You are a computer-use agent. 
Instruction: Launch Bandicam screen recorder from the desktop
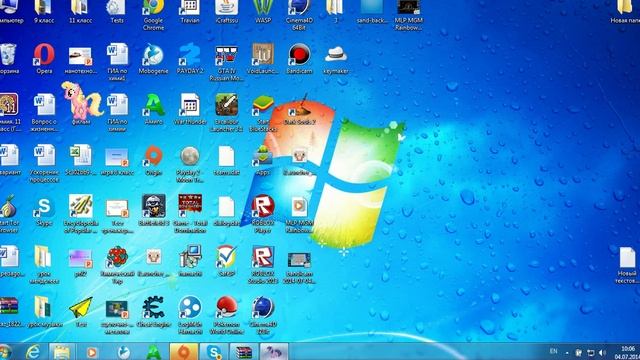[299, 59]
